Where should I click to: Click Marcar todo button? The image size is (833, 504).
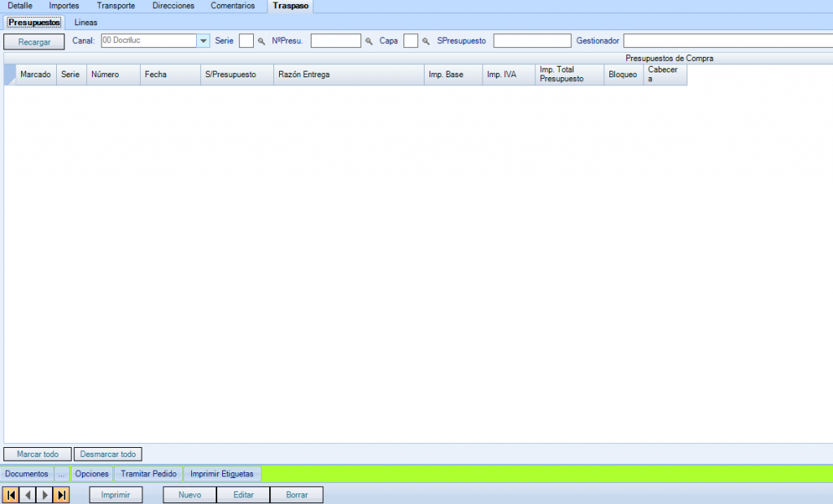coord(37,454)
